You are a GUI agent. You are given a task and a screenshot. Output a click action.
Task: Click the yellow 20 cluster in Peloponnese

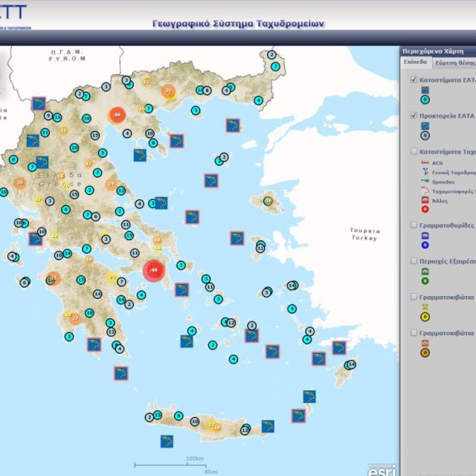point(112,277)
